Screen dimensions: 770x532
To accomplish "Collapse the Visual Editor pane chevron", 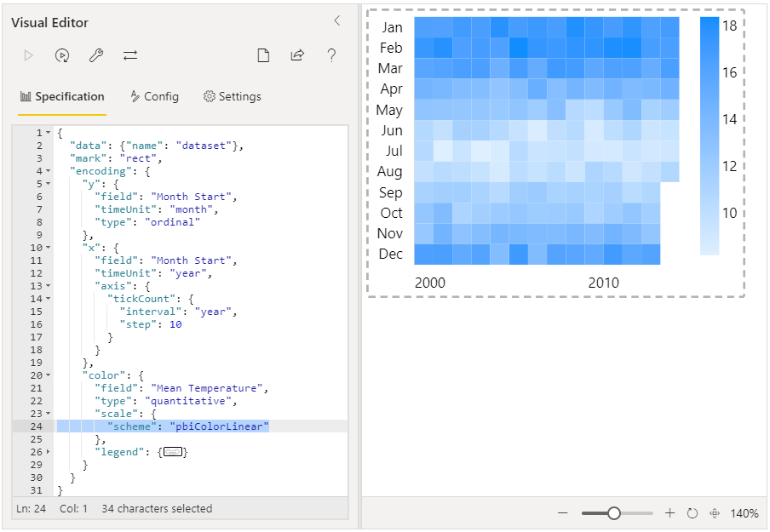I will [337, 20].
